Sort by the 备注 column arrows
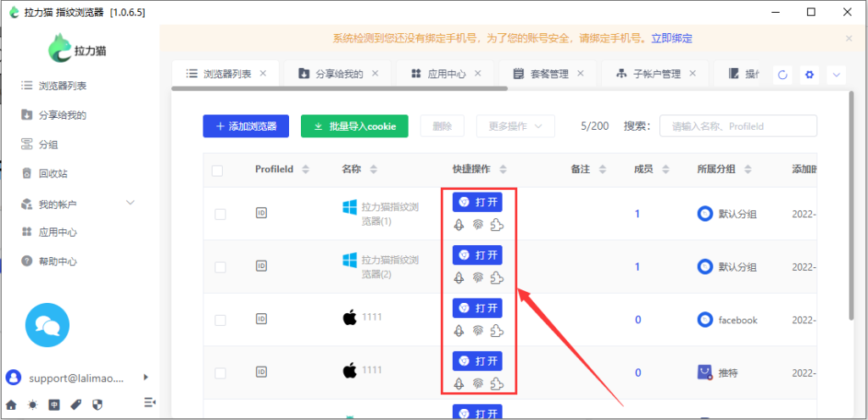Screen dimensions: 868x420 (603, 170)
